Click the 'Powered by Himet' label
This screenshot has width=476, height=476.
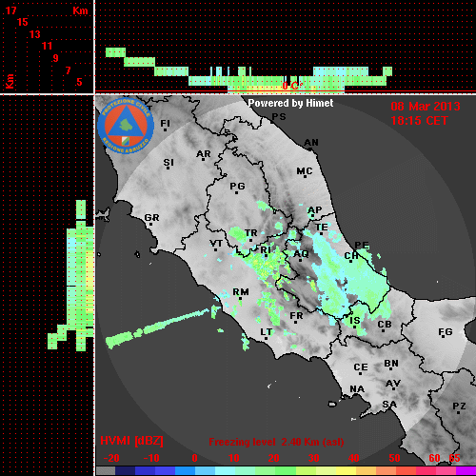[290, 103]
